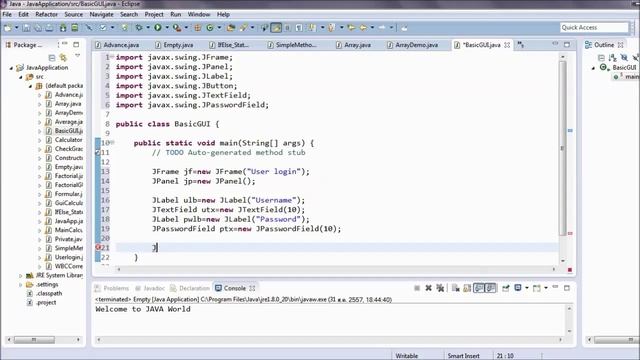
Task: Save the current file with Save icon
Action: pyautogui.click(x=26, y=28)
